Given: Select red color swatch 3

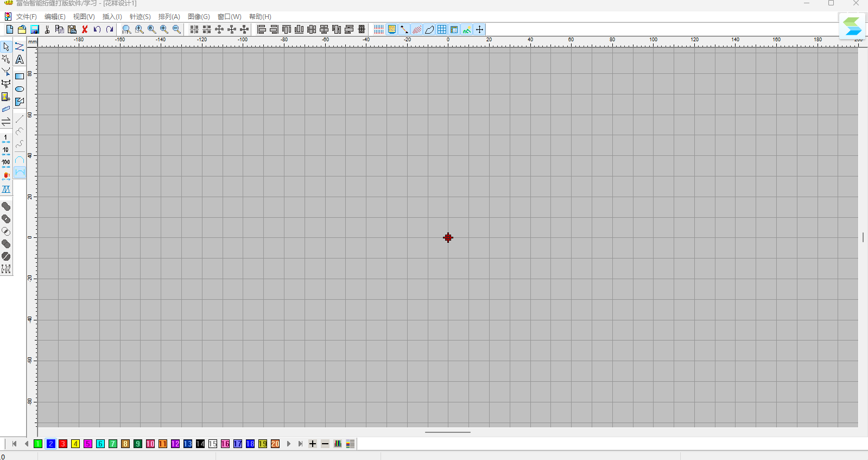Looking at the screenshot, I should (x=63, y=444).
